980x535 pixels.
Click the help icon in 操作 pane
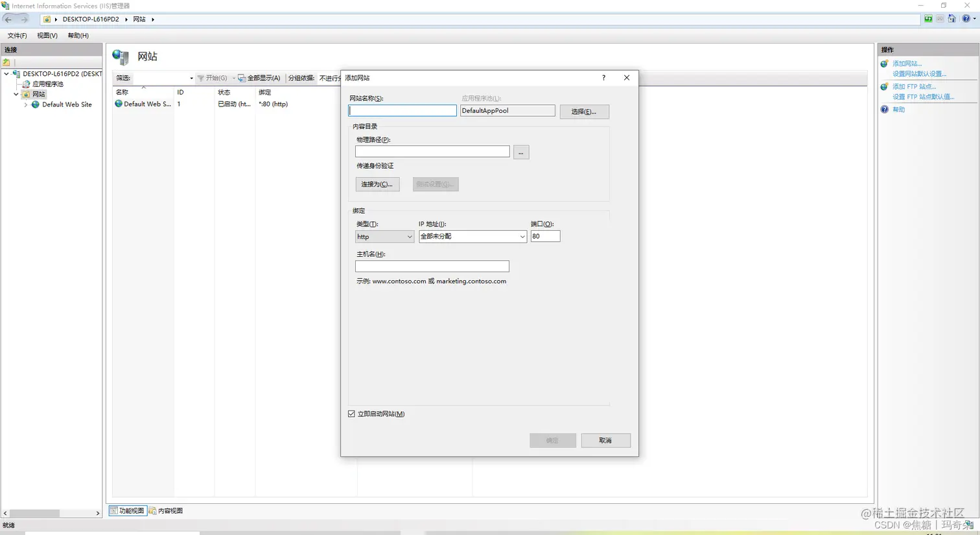pyautogui.click(x=885, y=110)
